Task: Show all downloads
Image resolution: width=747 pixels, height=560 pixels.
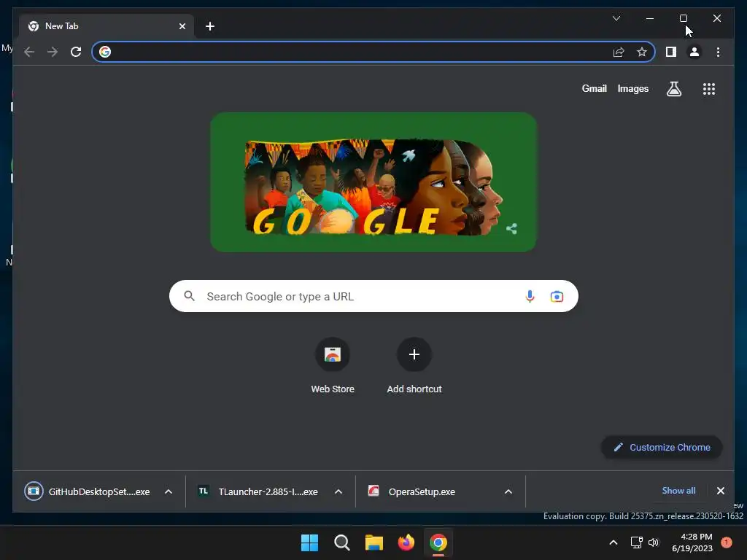Action: click(678, 491)
